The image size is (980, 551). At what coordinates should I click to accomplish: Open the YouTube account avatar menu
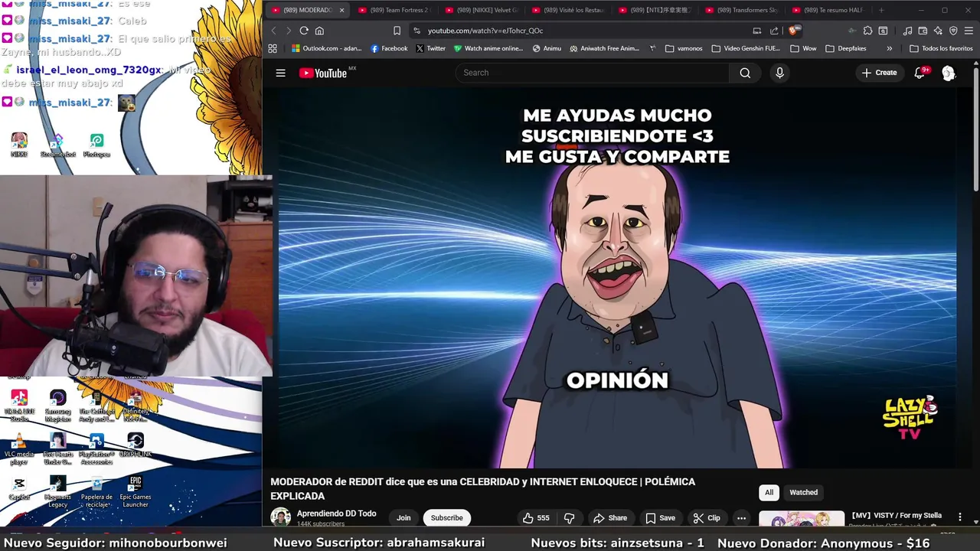click(x=949, y=73)
